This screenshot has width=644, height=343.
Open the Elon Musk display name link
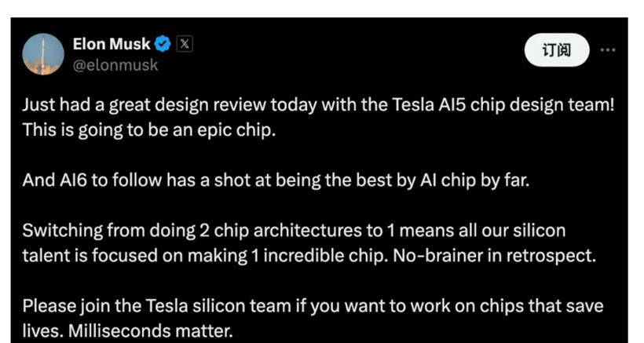pos(112,44)
